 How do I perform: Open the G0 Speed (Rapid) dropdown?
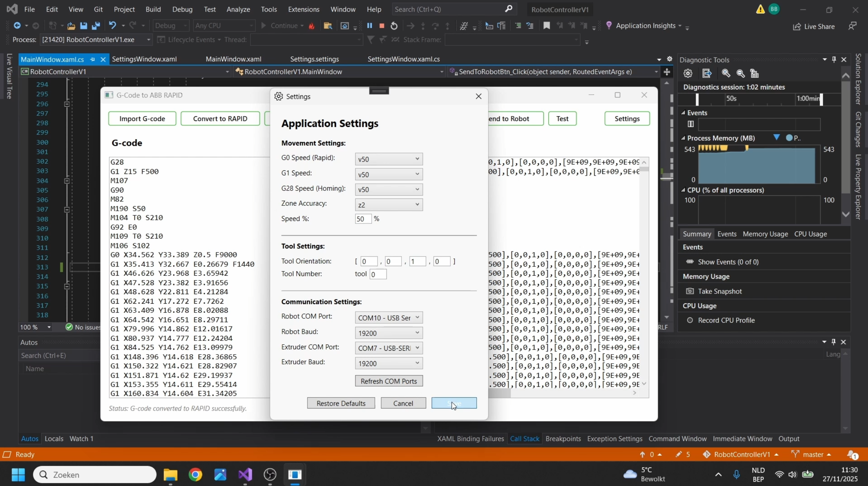pos(389,159)
